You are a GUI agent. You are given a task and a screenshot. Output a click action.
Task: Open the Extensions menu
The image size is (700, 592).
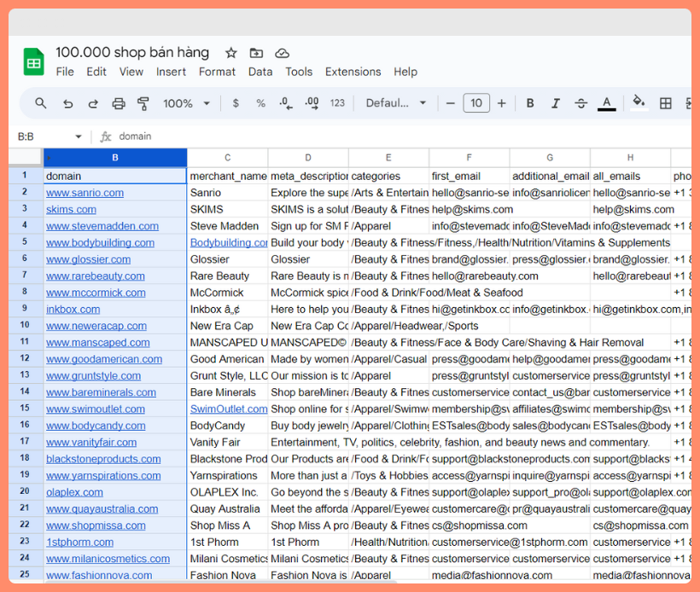[353, 72]
